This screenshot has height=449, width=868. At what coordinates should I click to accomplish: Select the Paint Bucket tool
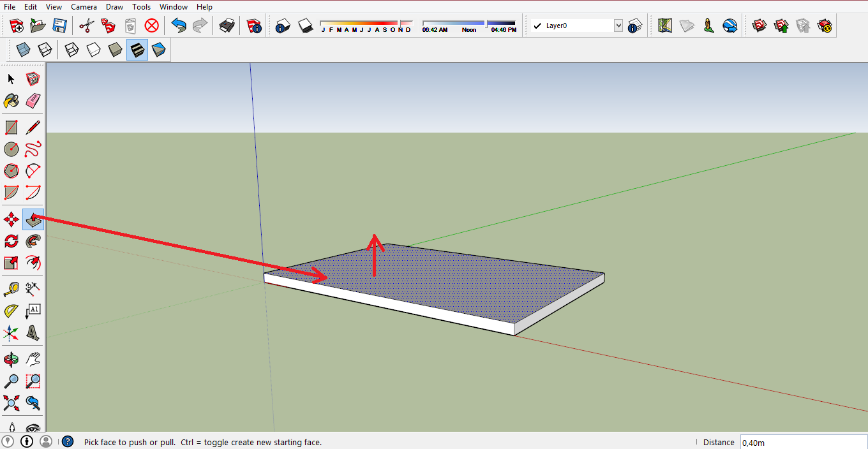click(x=11, y=101)
